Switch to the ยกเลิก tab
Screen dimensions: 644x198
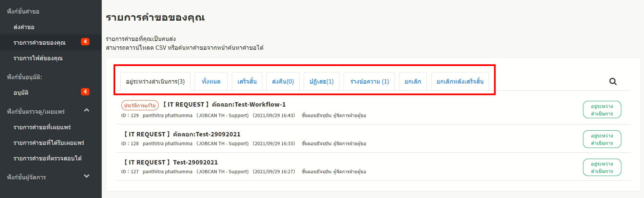(x=412, y=82)
